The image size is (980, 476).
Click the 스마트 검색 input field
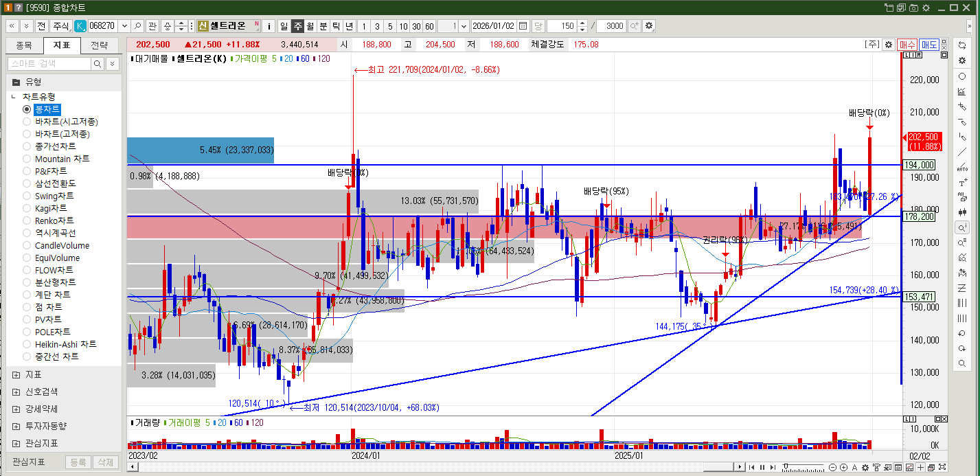[x=49, y=63]
